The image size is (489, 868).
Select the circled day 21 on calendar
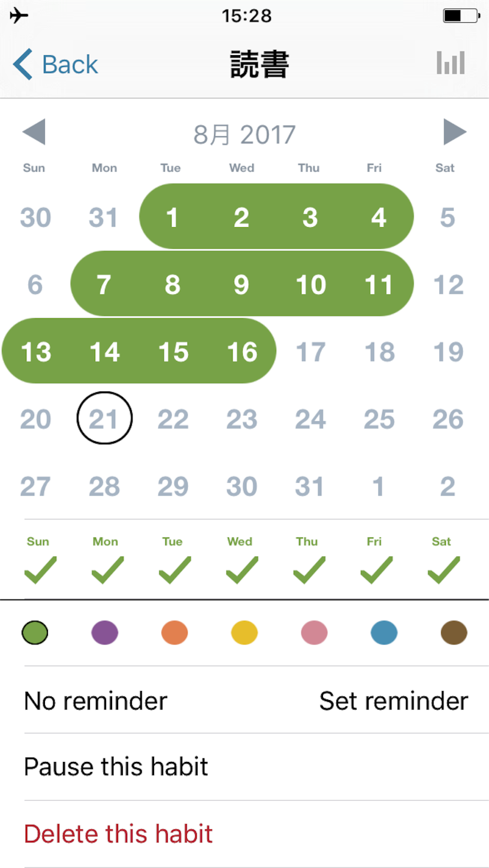click(x=105, y=418)
